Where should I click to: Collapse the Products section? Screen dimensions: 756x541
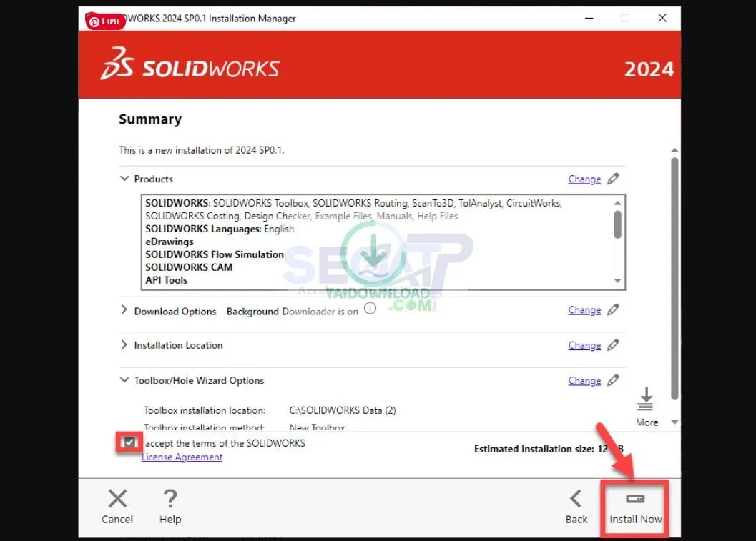(x=124, y=179)
